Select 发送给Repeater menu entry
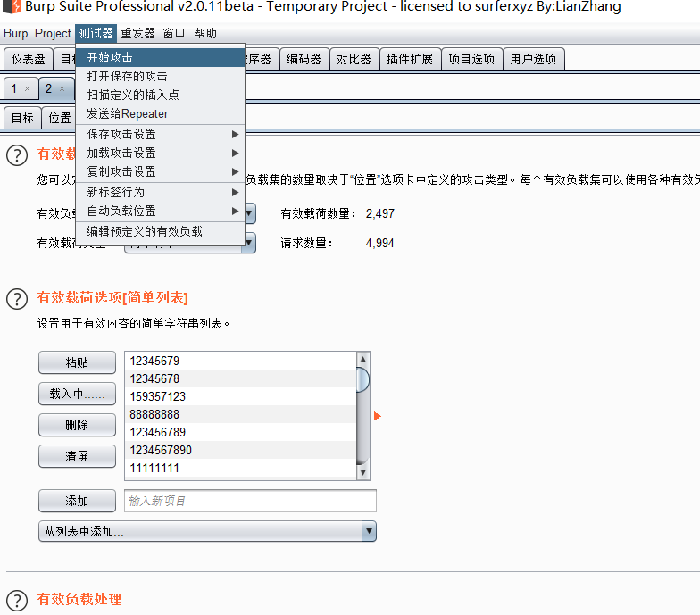This screenshot has width=700, height=615. pyautogui.click(x=161, y=114)
